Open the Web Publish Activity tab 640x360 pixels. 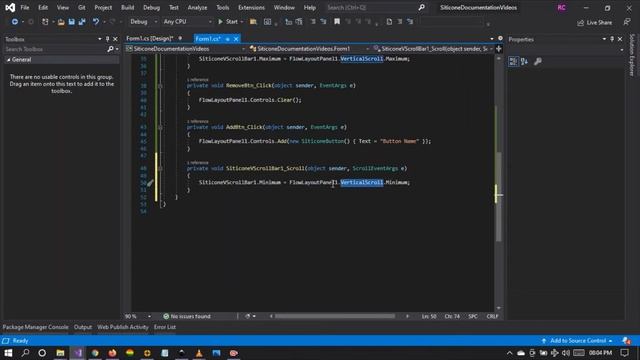123,327
